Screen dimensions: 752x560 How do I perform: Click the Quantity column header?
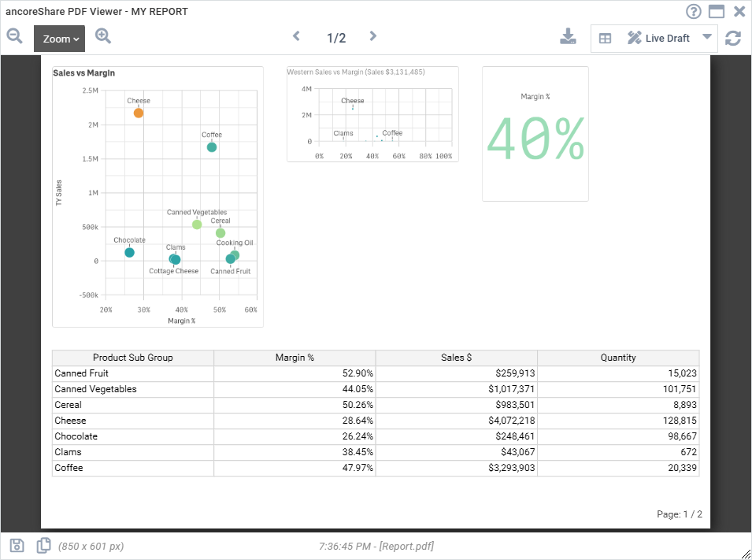click(618, 358)
